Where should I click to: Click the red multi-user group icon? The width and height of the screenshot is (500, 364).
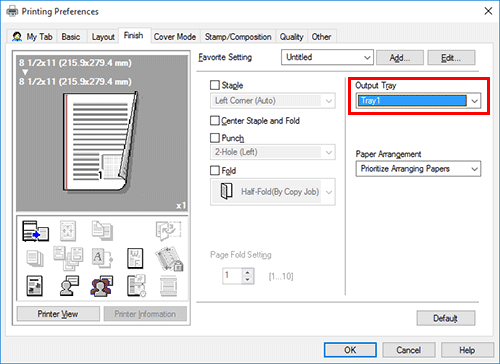[102, 286]
